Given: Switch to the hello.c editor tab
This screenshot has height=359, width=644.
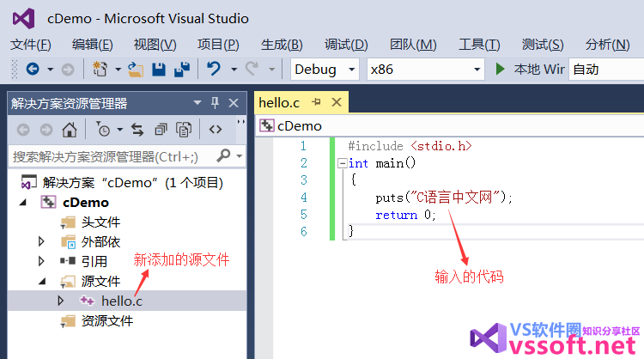Looking at the screenshot, I should pos(279,103).
